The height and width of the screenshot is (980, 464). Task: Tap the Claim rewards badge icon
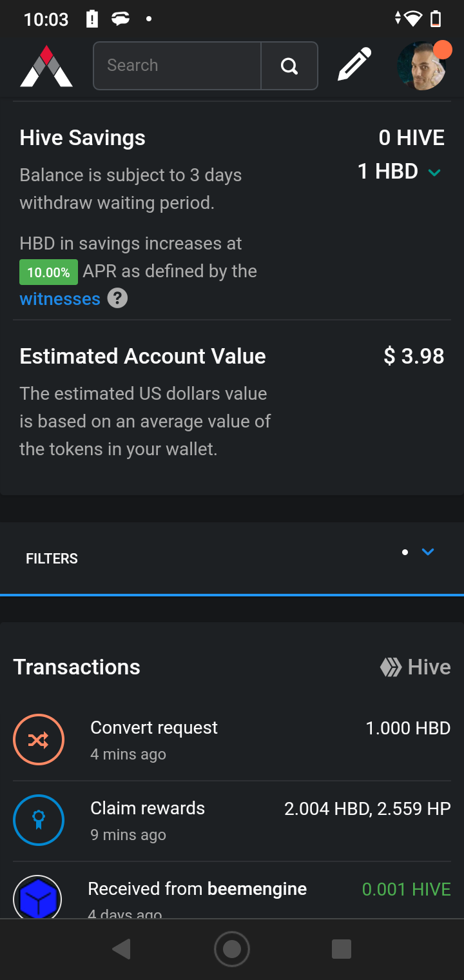click(39, 820)
